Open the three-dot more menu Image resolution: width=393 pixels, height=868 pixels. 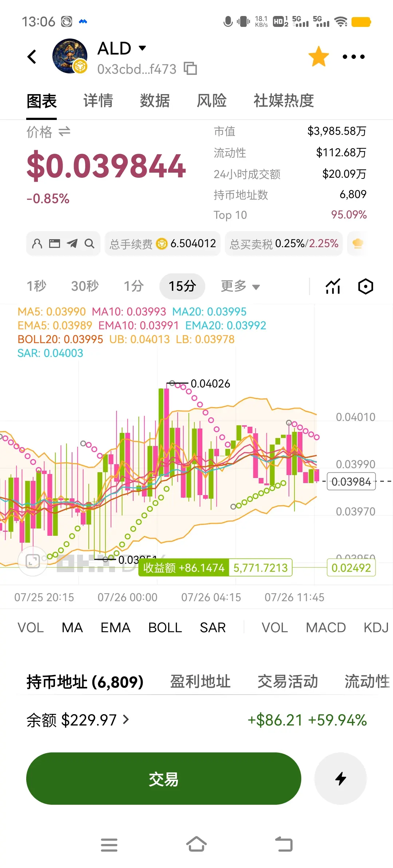pos(354,57)
